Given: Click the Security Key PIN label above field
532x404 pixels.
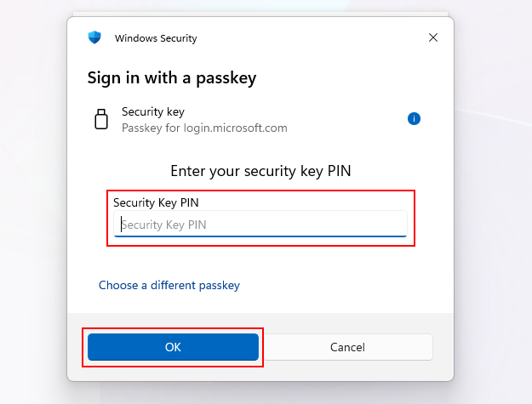Looking at the screenshot, I should pyautogui.click(x=155, y=202).
